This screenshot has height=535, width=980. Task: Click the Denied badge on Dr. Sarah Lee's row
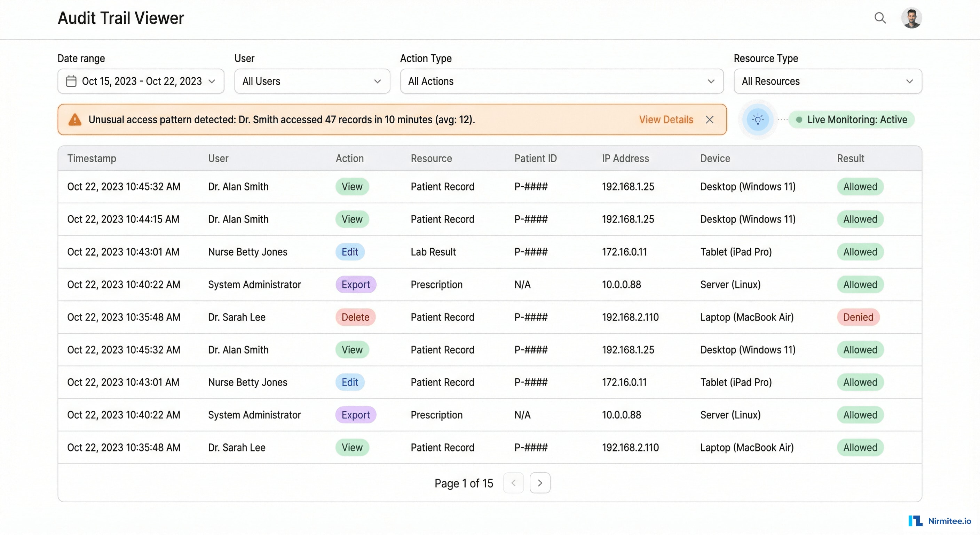tap(858, 317)
